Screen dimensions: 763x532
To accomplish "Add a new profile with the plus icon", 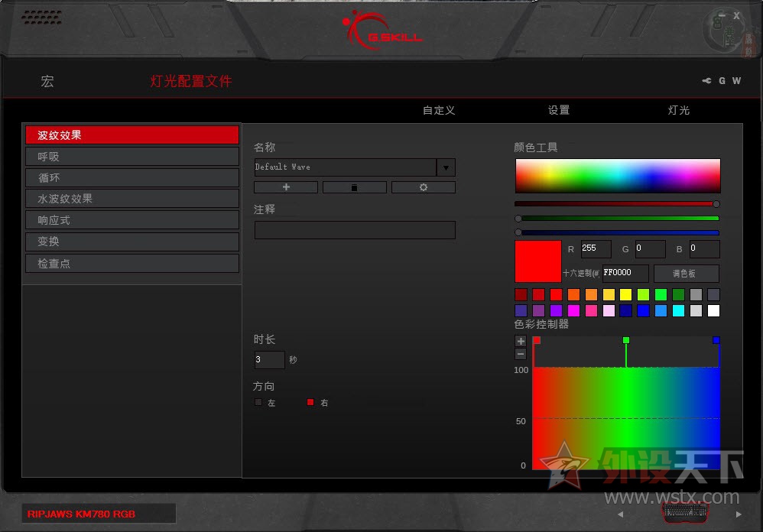I will tap(285, 187).
